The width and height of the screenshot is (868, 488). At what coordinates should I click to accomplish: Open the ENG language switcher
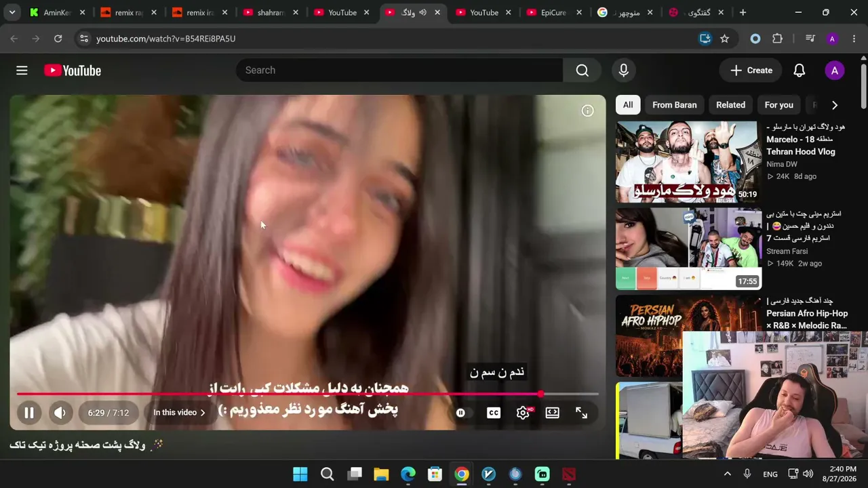tap(770, 474)
